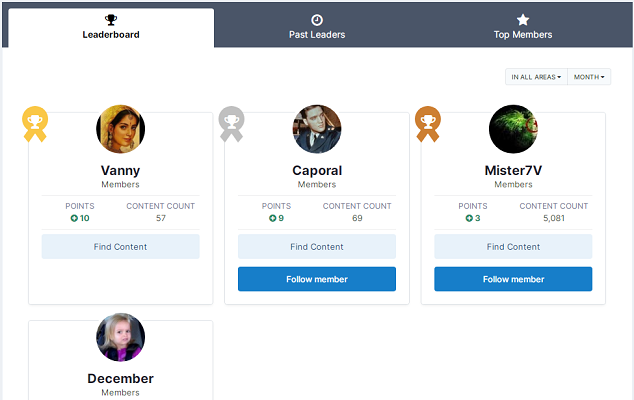Expand the Month time filter dropdown

point(589,77)
